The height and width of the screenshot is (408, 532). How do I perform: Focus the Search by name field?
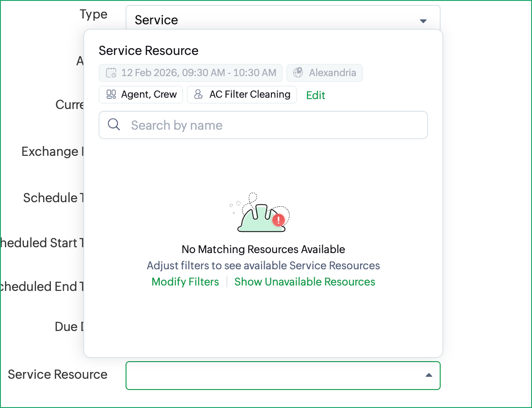pos(270,125)
